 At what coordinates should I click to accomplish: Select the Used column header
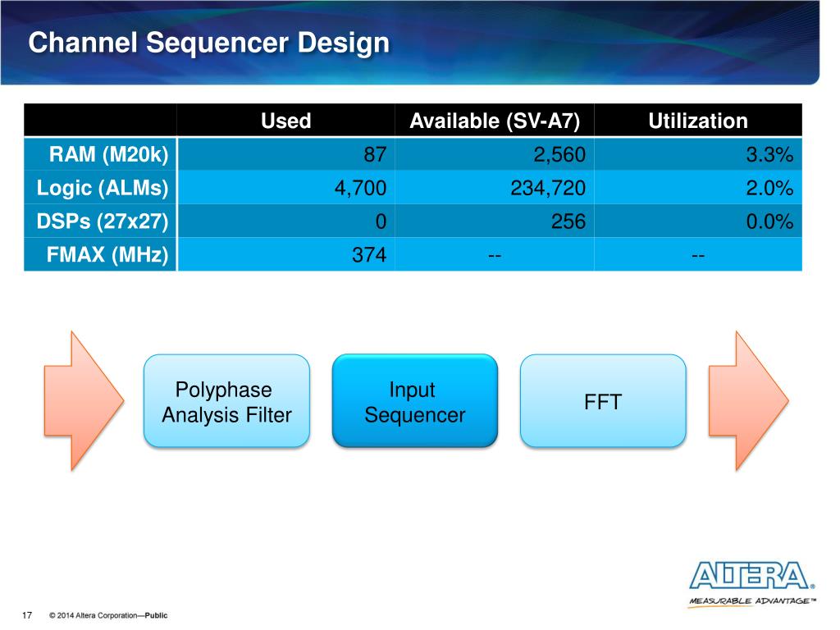[x=286, y=121]
